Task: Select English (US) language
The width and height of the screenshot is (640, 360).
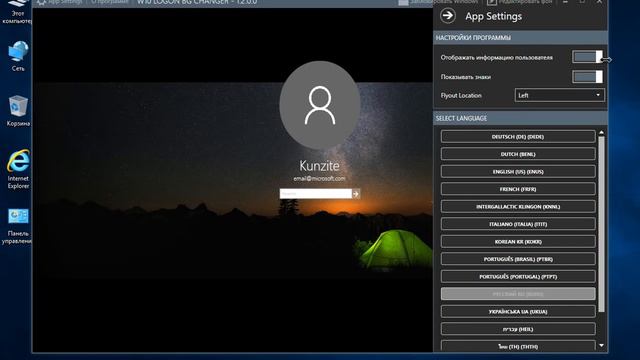Action: click(x=518, y=172)
